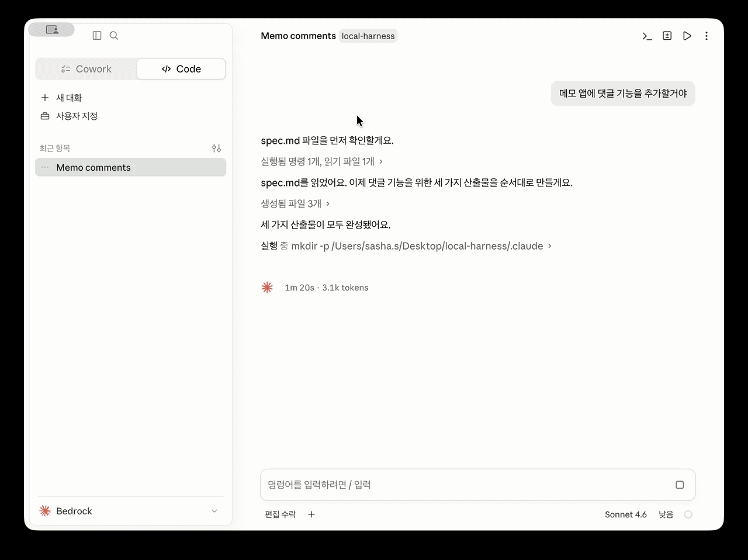Viewport: 748px width, 560px height.
Task: Switch to the Cowork tab
Action: (x=86, y=69)
